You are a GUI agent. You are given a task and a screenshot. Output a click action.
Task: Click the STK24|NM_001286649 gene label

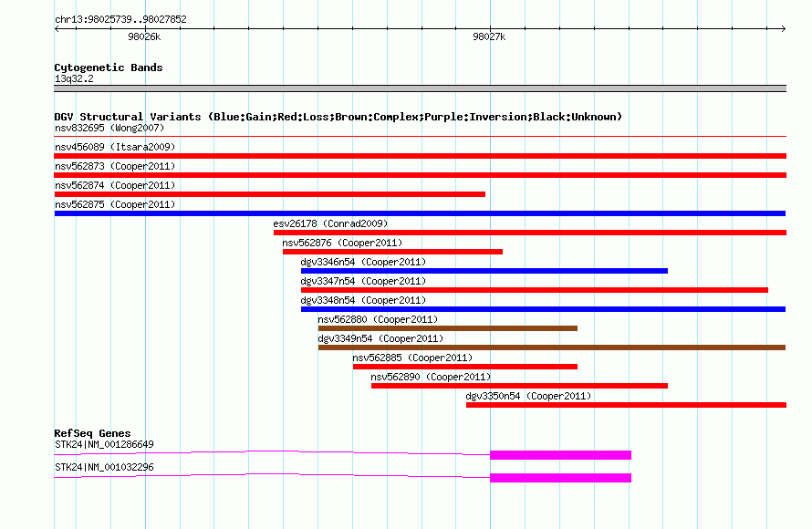pos(104,444)
